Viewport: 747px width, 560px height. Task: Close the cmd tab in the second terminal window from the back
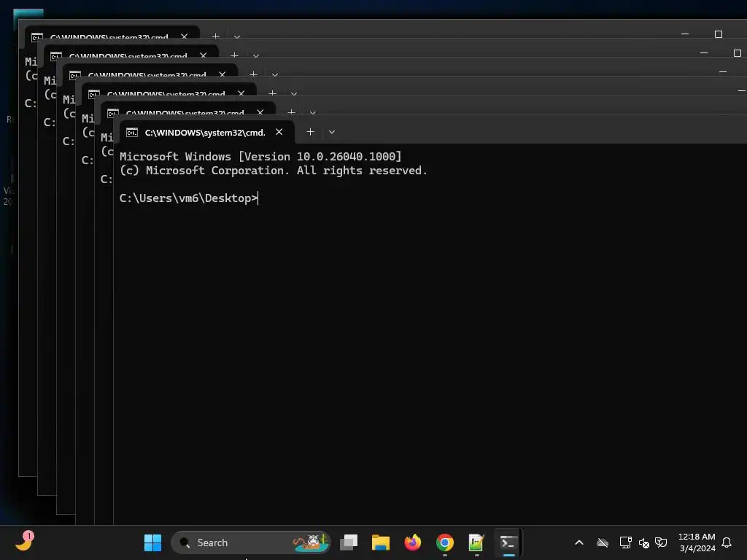pyautogui.click(x=204, y=55)
